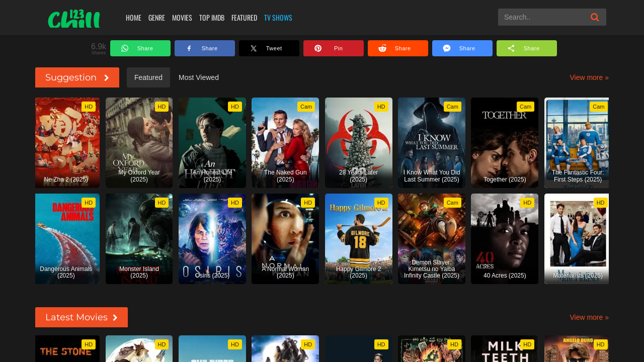Open 28 Years Later (2025) poster
Viewport: 644px width, 362px height.
coord(359,143)
